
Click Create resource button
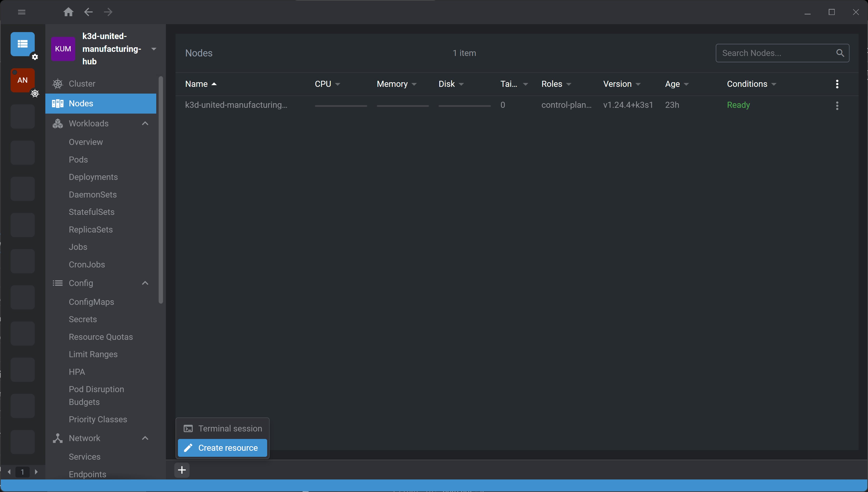coord(223,448)
